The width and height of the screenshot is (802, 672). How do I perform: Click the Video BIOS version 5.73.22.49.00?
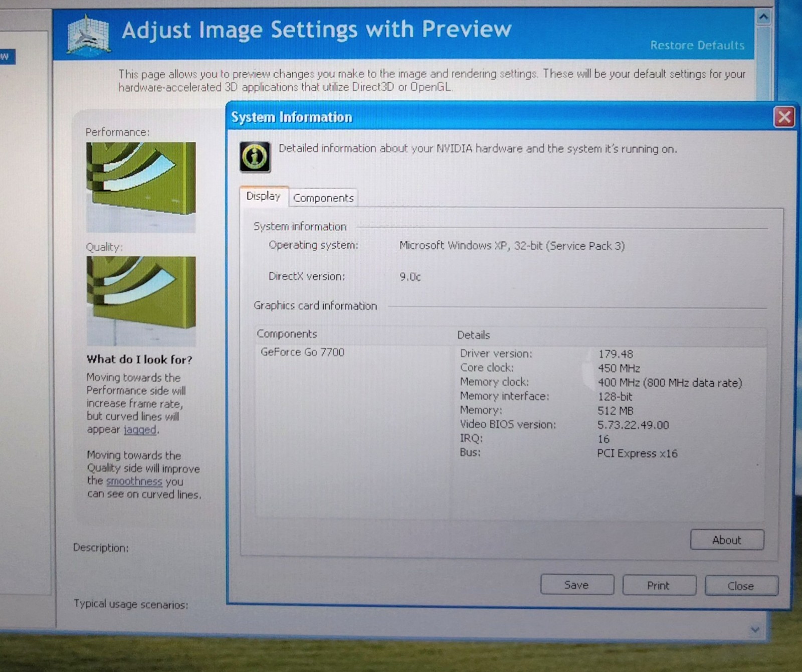tap(633, 425)
